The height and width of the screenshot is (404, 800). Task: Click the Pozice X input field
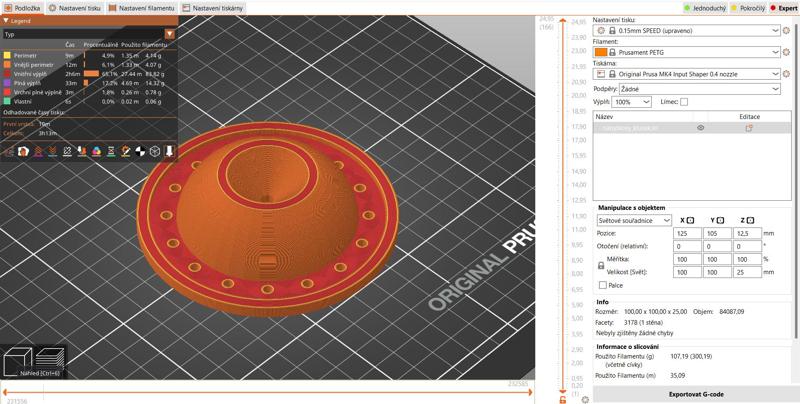(x=687, y=233)
